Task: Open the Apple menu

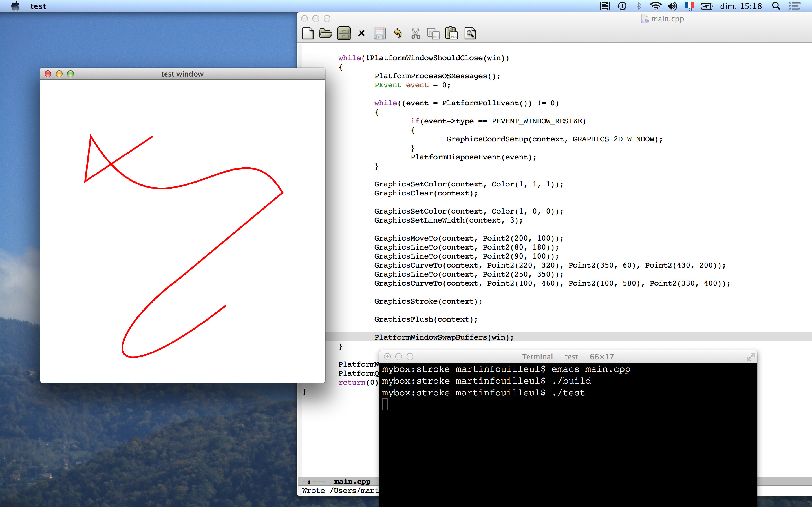Action: click(x=16, y=6)
